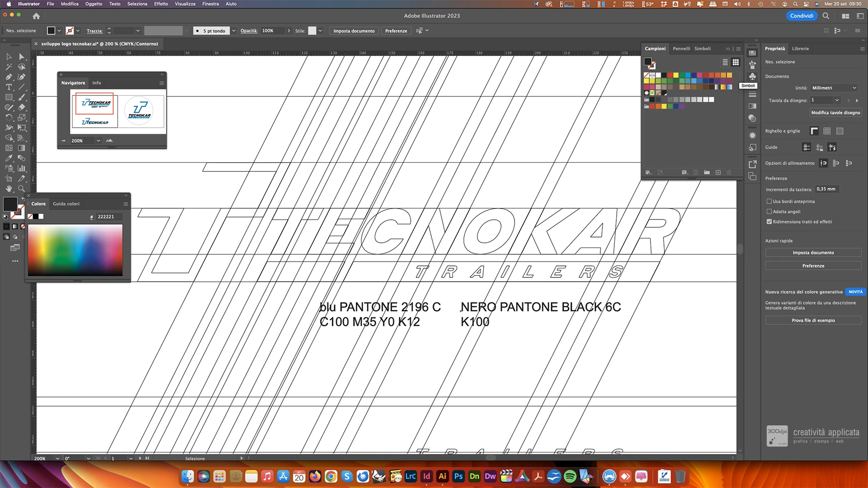
Task: Open the 5 pt tondo brush dropdown
Action: tap(234, 31)
